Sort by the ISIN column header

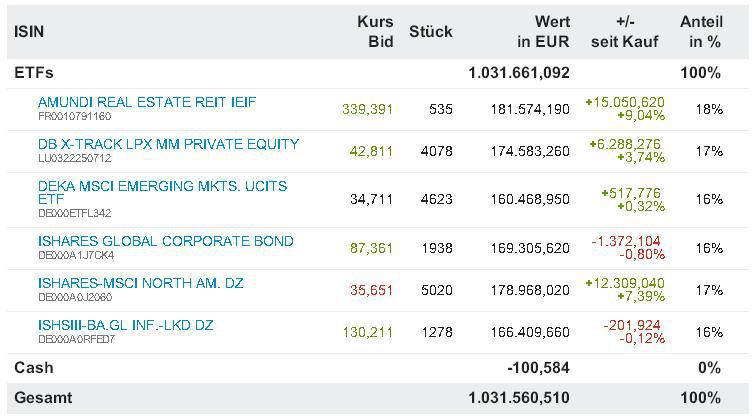29,31
